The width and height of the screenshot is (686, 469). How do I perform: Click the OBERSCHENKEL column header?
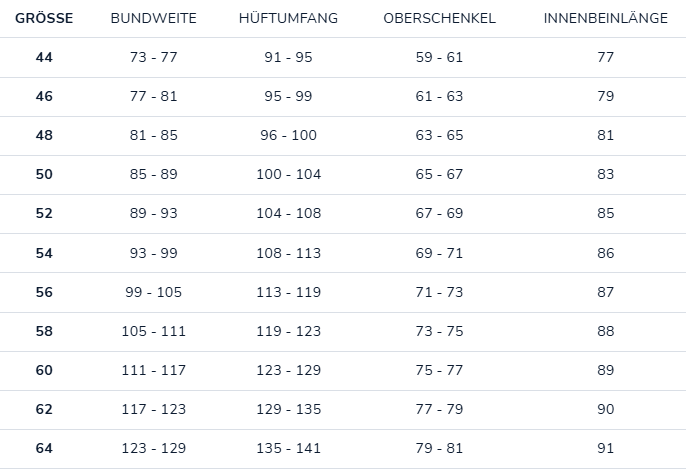point(439,19)
